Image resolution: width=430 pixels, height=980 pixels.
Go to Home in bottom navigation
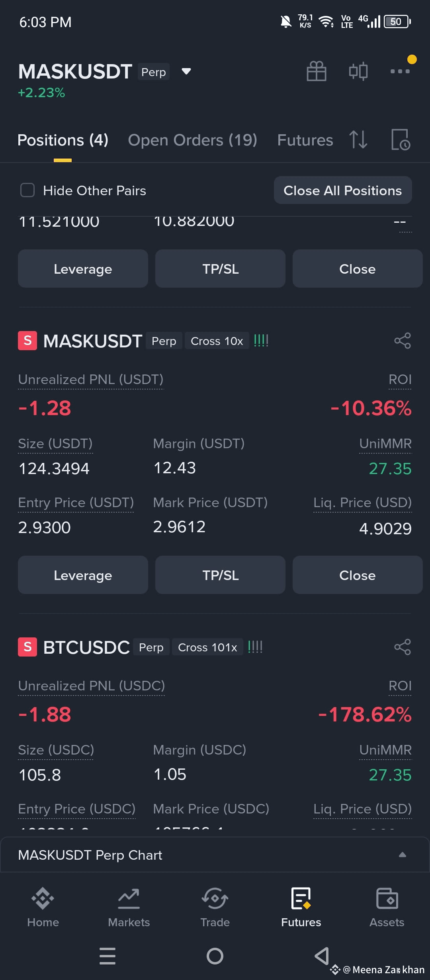point(43,907)
